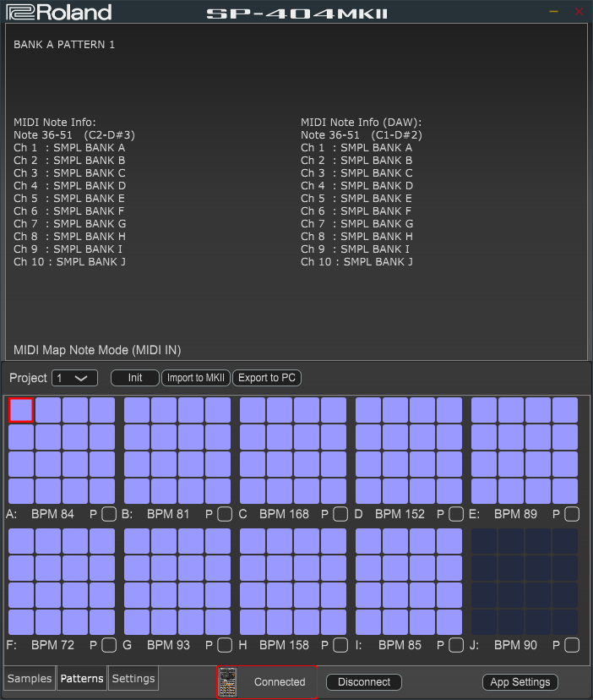Screen dimensions: 593x700
Task: Toggle the P checkbox for bank H
Action: 340,645
